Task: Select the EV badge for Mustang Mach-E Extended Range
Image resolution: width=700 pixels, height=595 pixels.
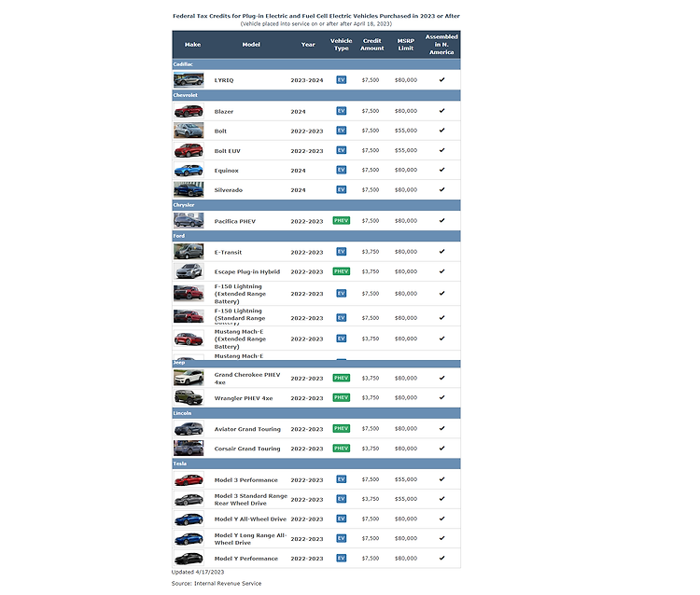Action: pos(341,339)
